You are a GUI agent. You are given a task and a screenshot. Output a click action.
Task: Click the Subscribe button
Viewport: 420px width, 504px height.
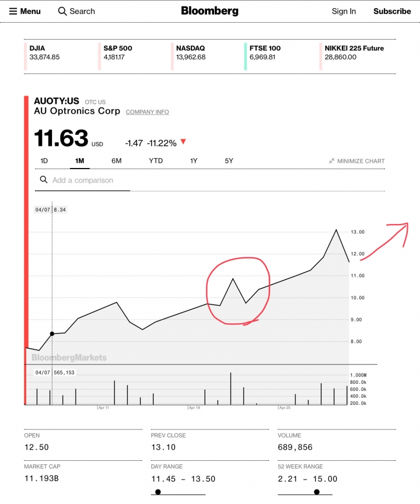(392, 11)
